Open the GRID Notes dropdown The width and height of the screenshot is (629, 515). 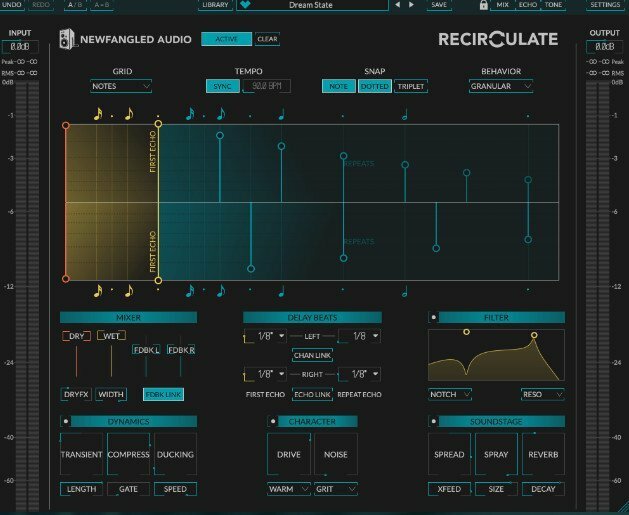[121, 86]
